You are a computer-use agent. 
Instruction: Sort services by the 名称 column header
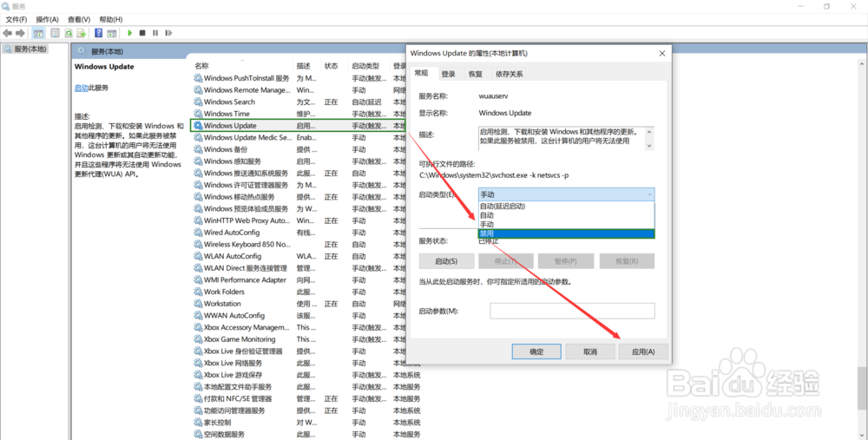click(x=242, y=66)
